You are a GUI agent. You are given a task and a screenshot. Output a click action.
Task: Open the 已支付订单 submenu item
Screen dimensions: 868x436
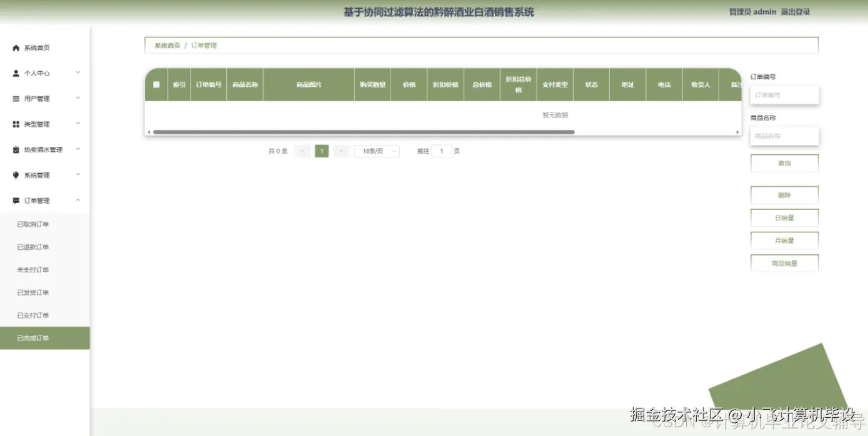point(44,315)
